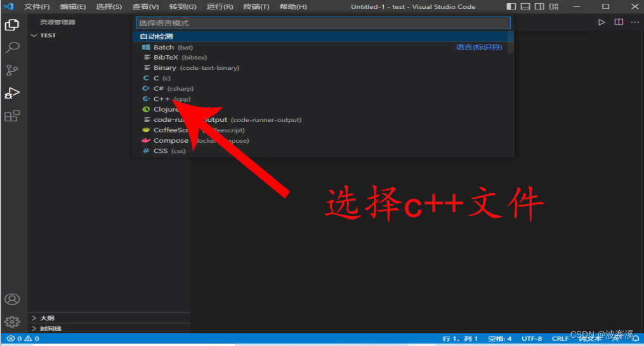
Task: Click the scrollbar of the language list
Action: pyautogui.click(x=511, y=43)
